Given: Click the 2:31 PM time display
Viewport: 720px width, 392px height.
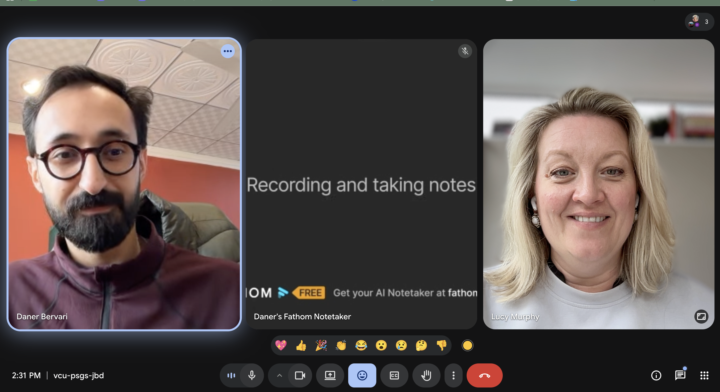Looking at the screenshot, I should click(x=26, y=375).
